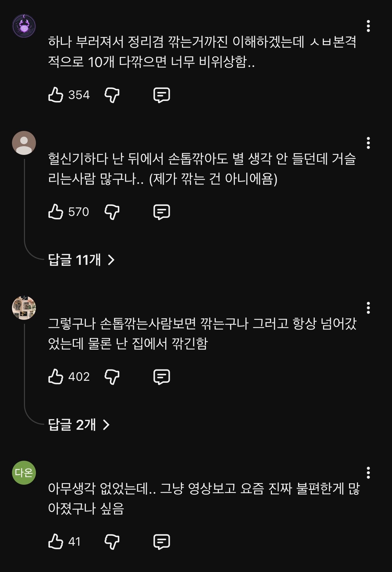This screenshot has height=572, width=392.
Task: Reply to the comment with 41 likes
Action: pyautogui.click(x=162, y=542)
